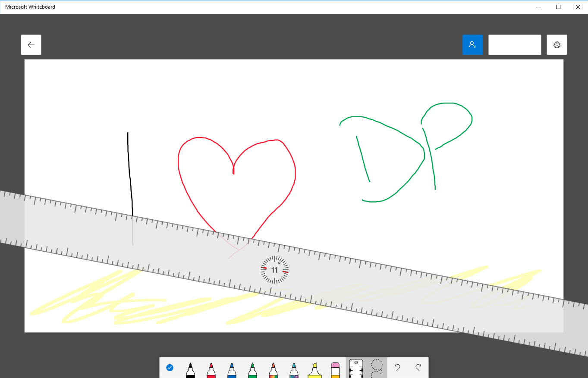Select the rainbow pen
This screenshot has width=588, height=378.
point(273,370)
